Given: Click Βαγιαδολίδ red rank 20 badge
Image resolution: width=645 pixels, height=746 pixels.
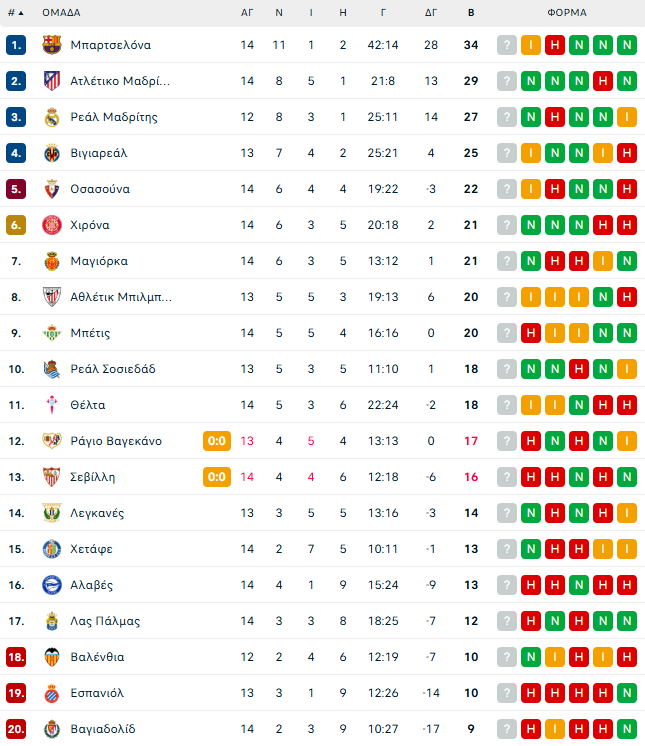Looking at the screenshot, I should tap(15, 729).
